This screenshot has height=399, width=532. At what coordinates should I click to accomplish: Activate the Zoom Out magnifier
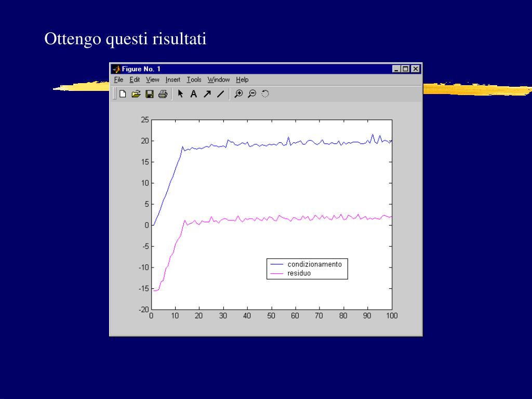pos(252,94)
